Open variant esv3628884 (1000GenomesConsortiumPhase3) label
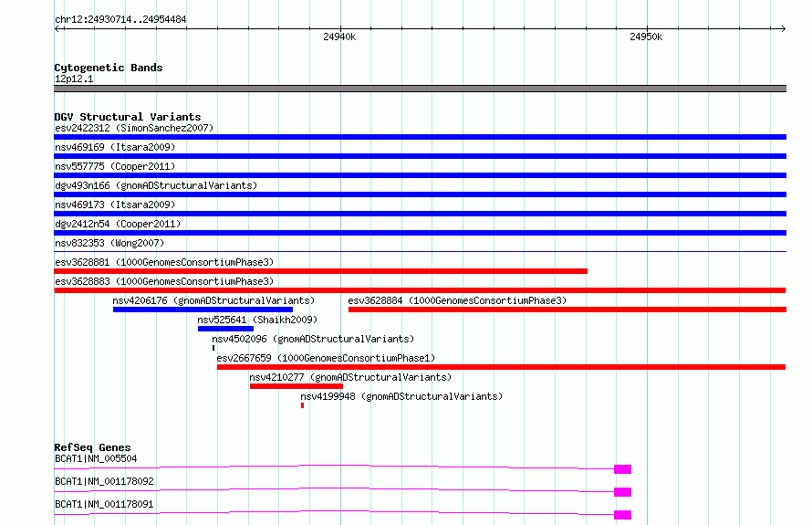This screenshot has height=525, width=812. point(457,300)
